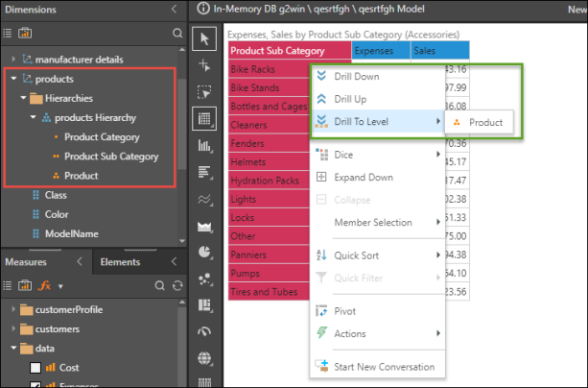Refresh the Measures panel
Image resolution: width=588 pixels, height=388 pixels.
coord(177,285)
